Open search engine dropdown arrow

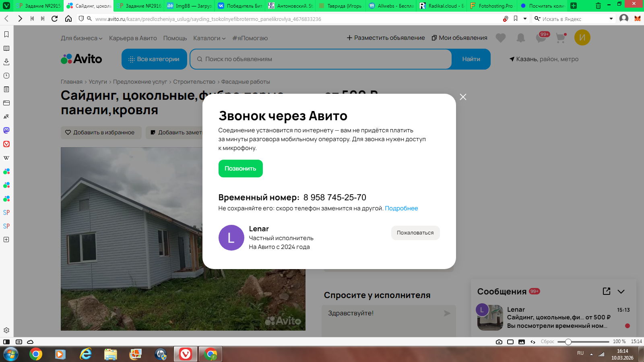[x=611, y=19]
